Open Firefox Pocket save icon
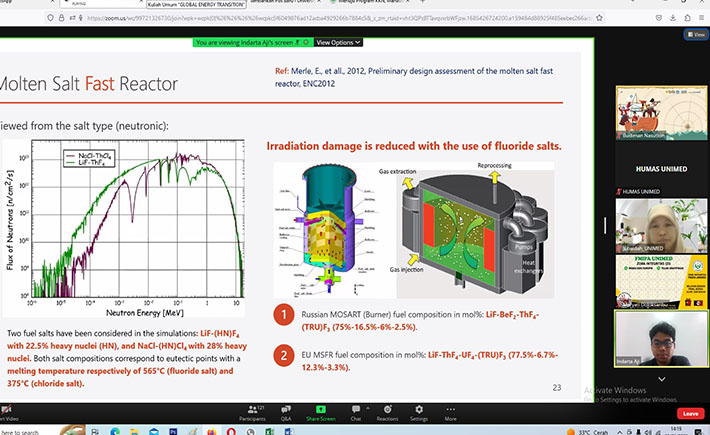 (658, 18)
